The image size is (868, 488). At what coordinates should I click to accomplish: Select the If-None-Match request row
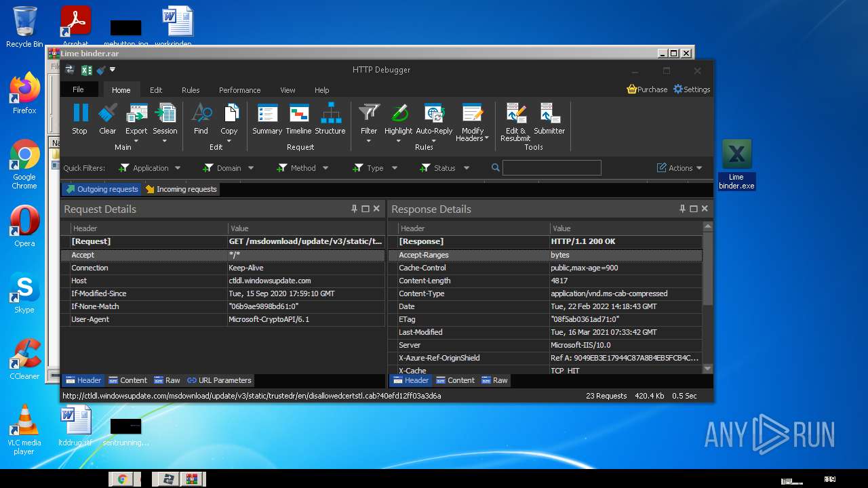click(223, 306)
